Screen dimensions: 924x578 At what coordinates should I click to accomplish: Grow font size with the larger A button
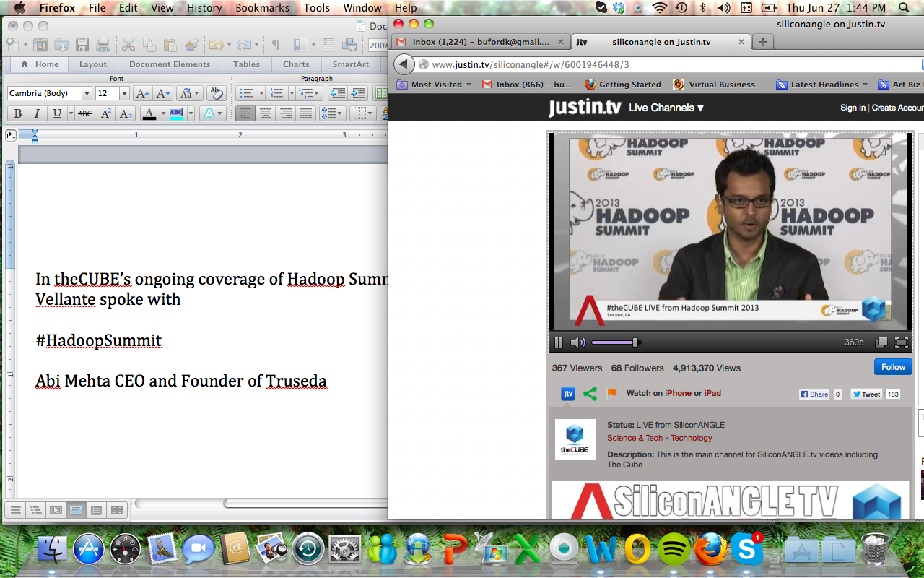click(142, 93)
